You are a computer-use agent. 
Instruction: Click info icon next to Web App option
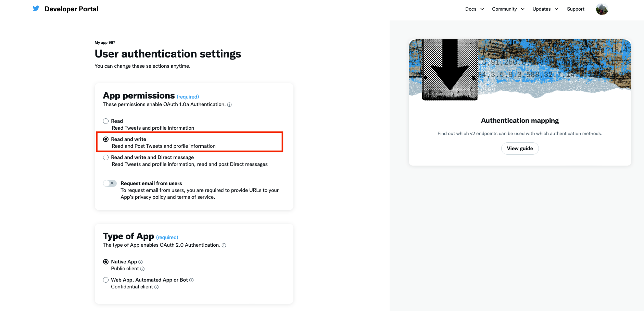tap(191, 280)
